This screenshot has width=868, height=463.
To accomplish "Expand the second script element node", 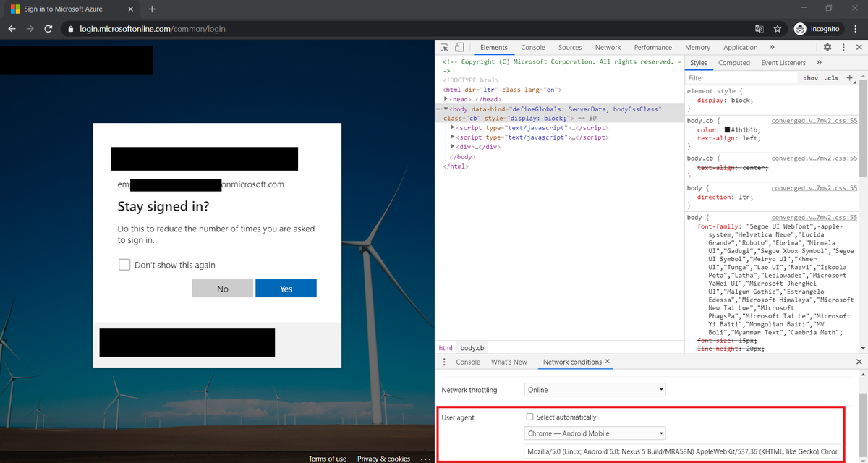I will click(x=453, y=137).
